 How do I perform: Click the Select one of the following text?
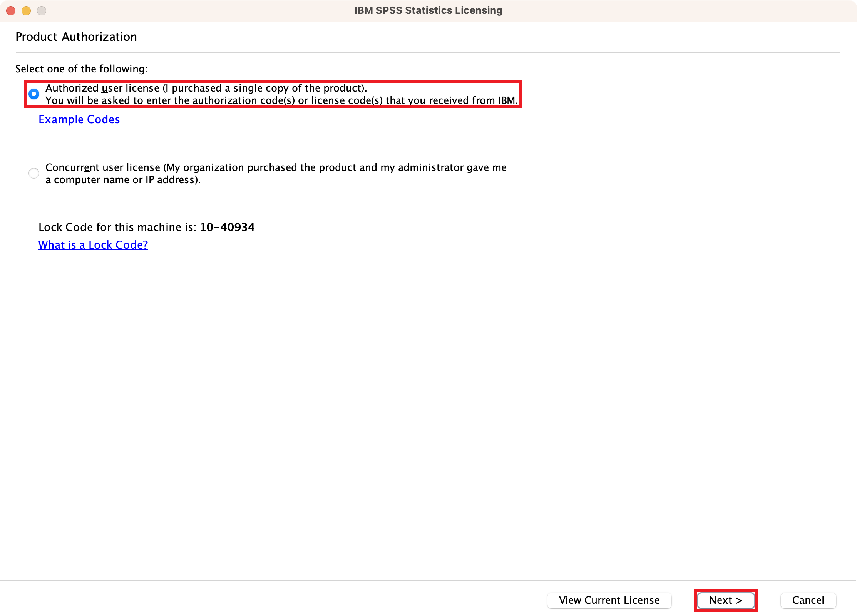[82, 69]
